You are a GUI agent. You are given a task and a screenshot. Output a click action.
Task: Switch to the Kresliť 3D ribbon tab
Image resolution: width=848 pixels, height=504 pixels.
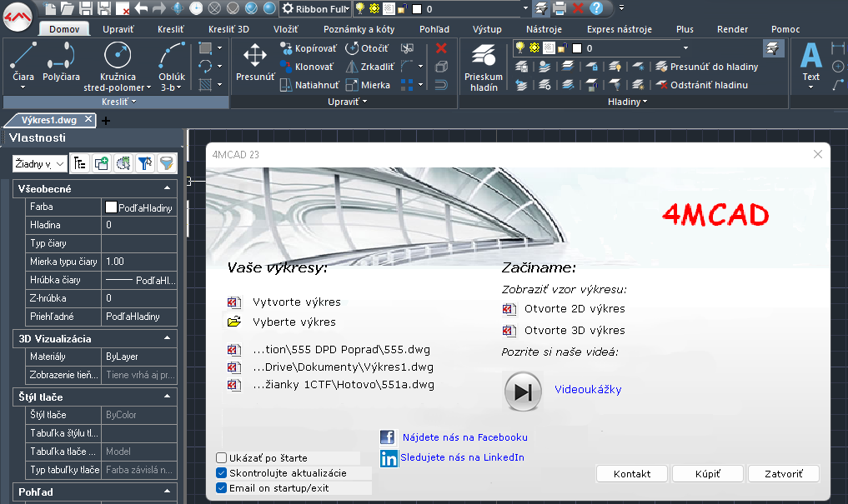tap(228, 29)
